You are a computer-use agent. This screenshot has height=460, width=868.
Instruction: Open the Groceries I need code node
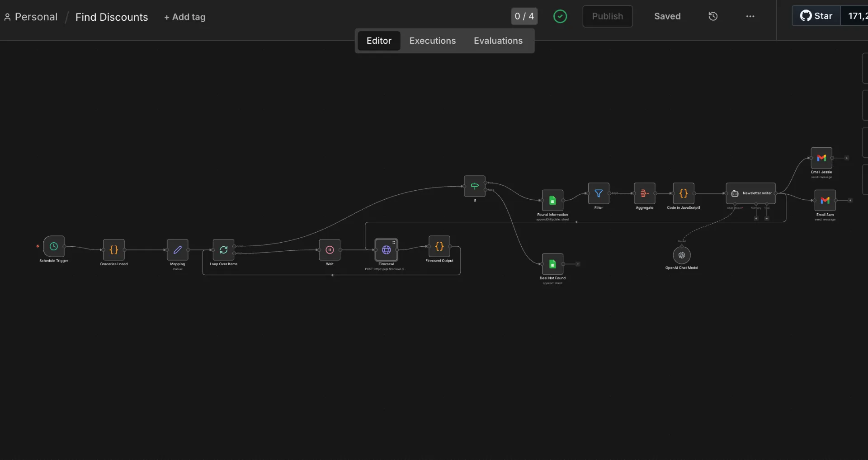(113, 249)
